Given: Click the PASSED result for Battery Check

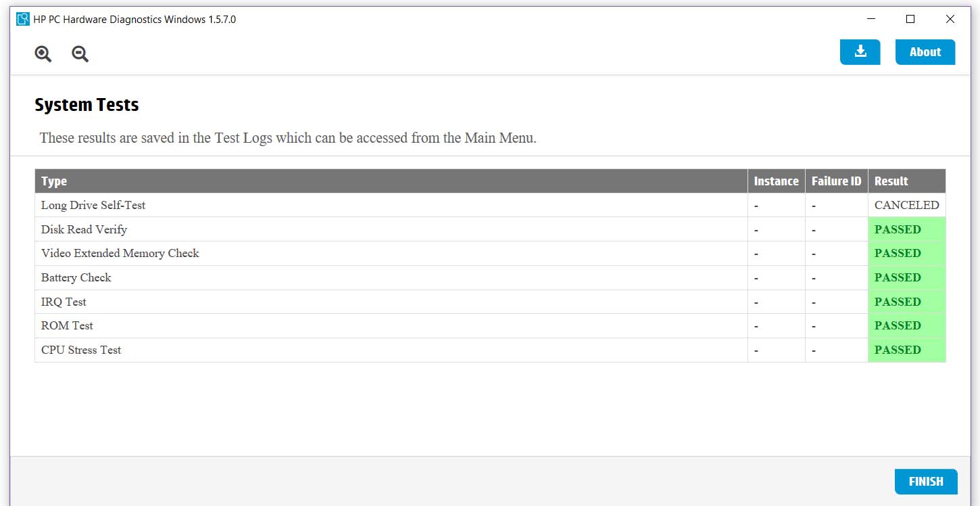Looking at the screenshot, I should pos(898,277).
